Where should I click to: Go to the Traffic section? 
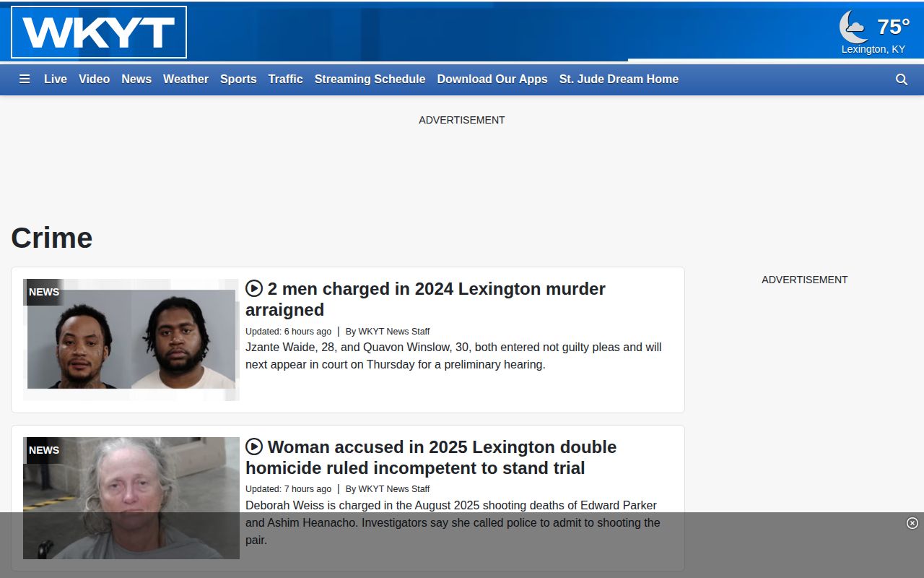[x=285, y=79]
